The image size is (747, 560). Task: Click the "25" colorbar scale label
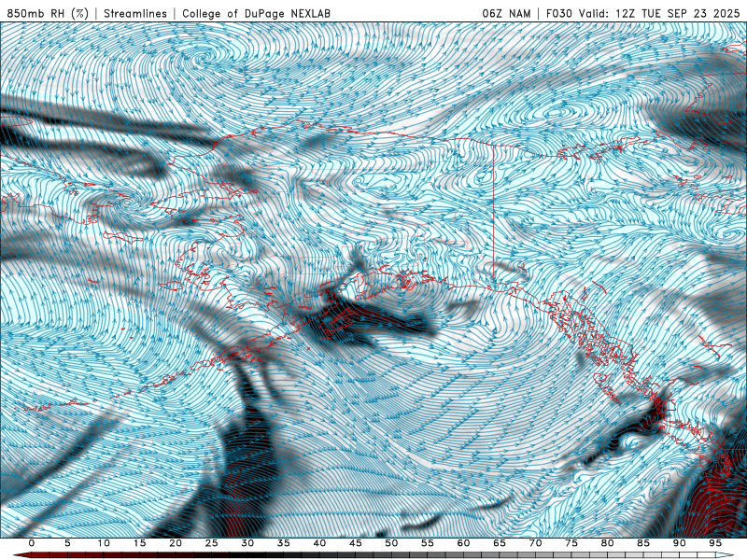[x=212, y=543]
